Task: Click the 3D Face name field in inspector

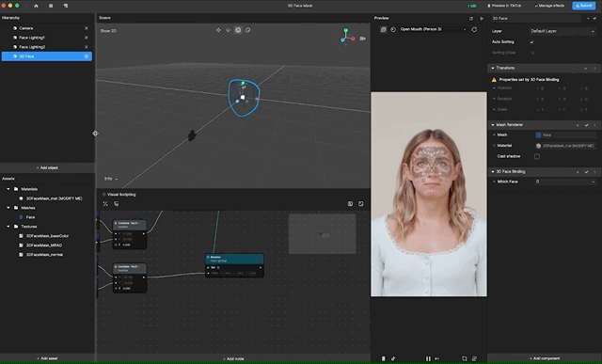Action: [x=536, y=19]
